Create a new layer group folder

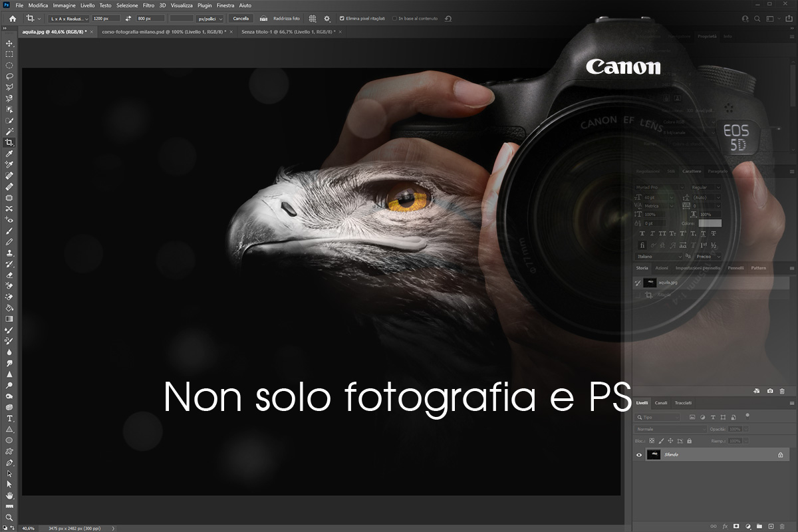759,526
